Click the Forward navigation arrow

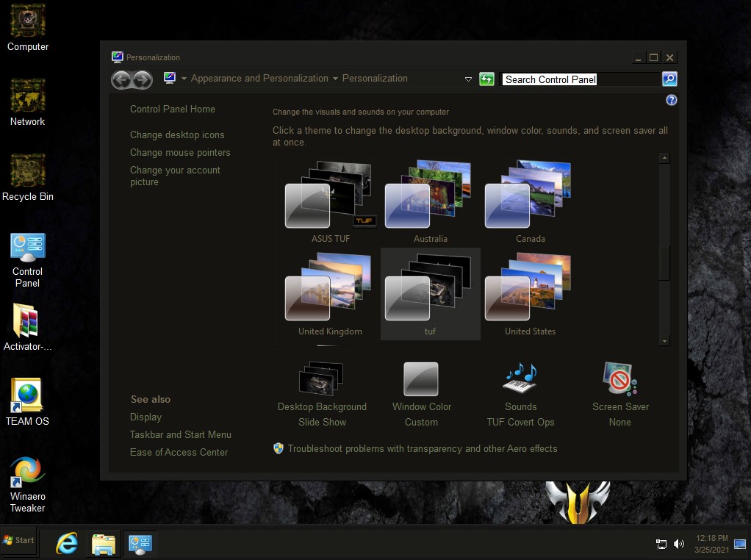point(143,79)
